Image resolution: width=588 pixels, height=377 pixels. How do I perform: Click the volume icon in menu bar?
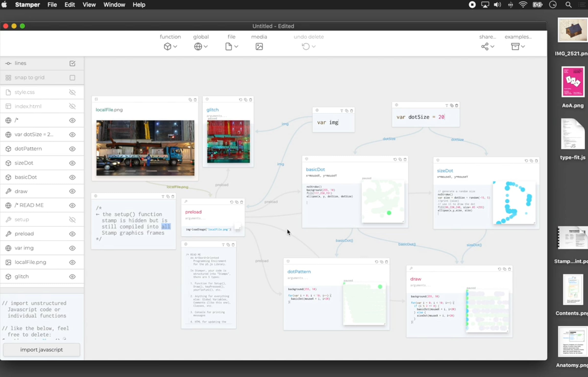tap(497, 5)
